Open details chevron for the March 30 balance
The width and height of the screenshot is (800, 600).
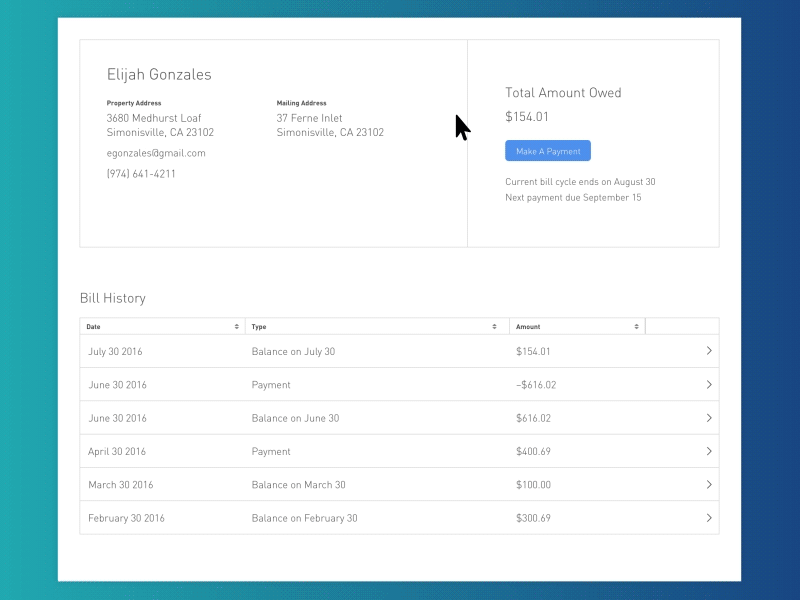(x=710, y=484)
